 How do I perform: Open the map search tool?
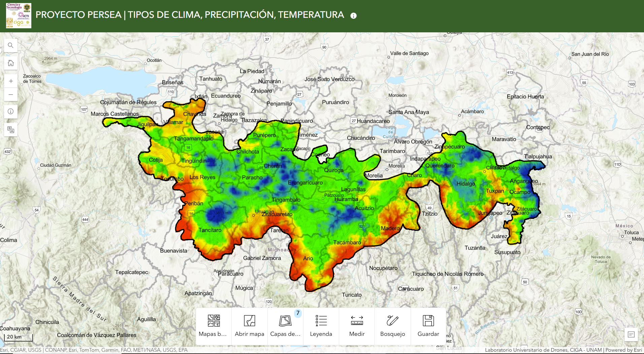(11, 45)
